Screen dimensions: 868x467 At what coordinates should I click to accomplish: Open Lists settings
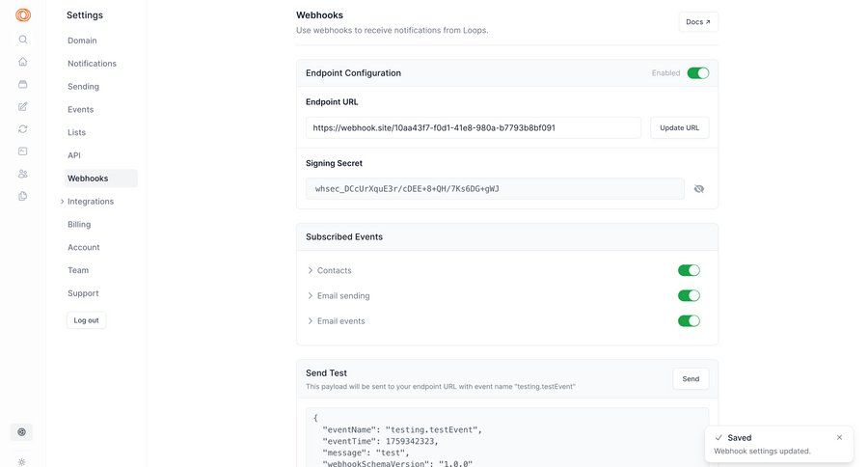(76, 132)
